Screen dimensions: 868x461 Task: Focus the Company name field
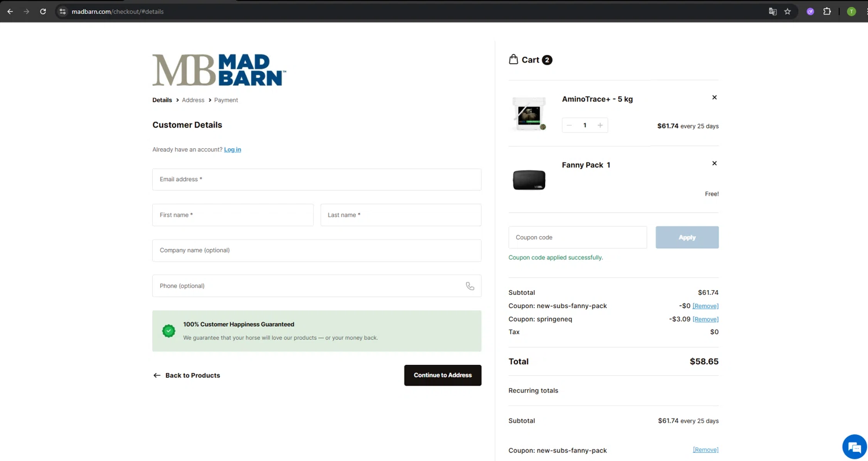[x=317, y=250]
